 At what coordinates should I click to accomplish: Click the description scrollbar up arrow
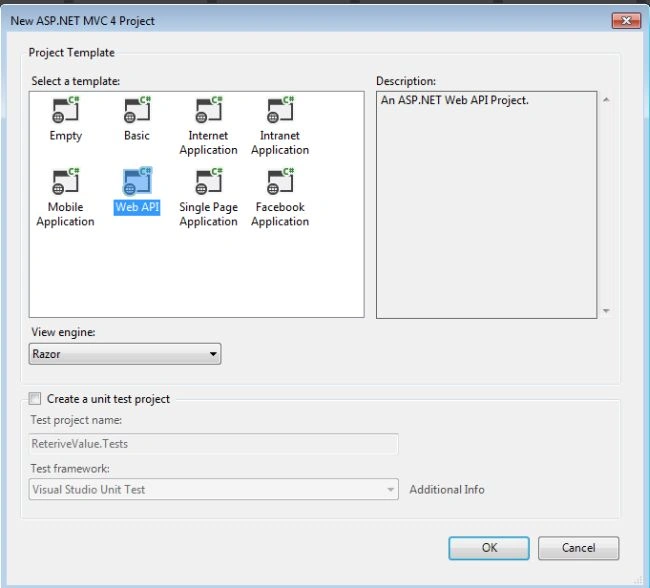click(606, 100)
